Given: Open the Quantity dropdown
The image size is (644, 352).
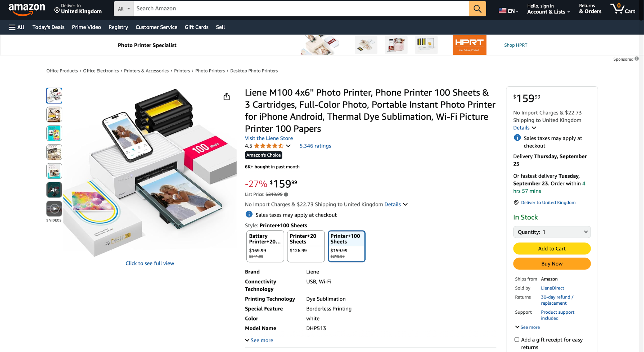Looking at the screenshot, I should 552,232.
